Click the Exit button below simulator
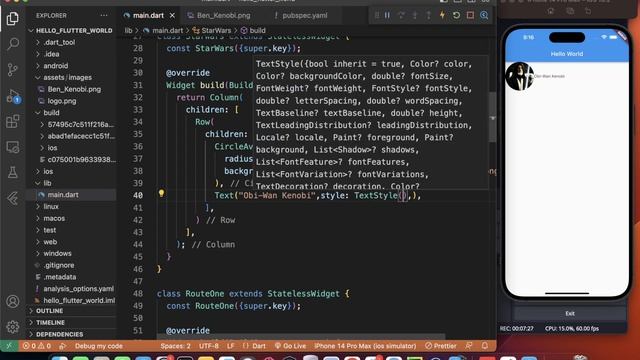The height and width of the screenshot is (360, 640). (x=570, y=313)
